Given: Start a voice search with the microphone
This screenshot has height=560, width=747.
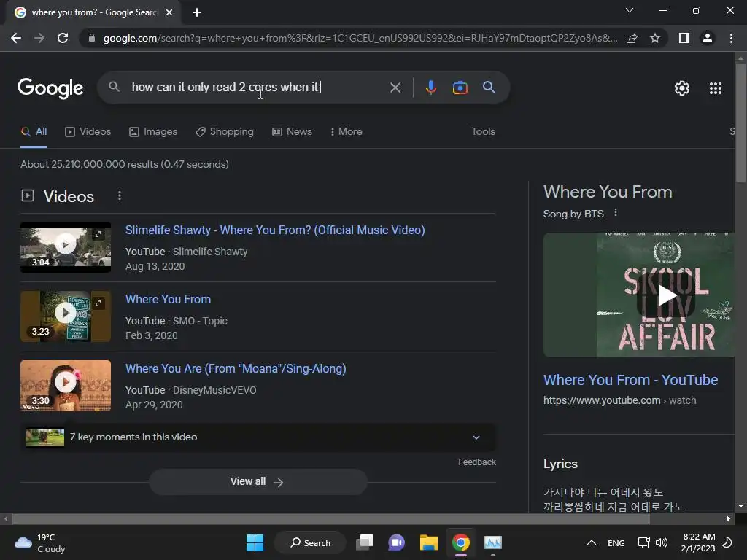Looking at the screenshot, I should [x=430, y=87].
